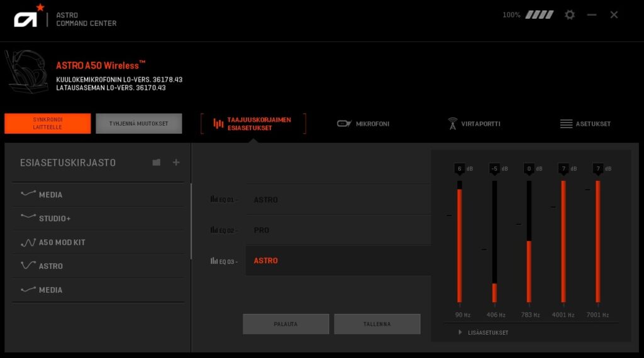Screen dimensions: 644x358
Task: Click the antenna icon on Virtaportti tab
Action: (452, 124)
